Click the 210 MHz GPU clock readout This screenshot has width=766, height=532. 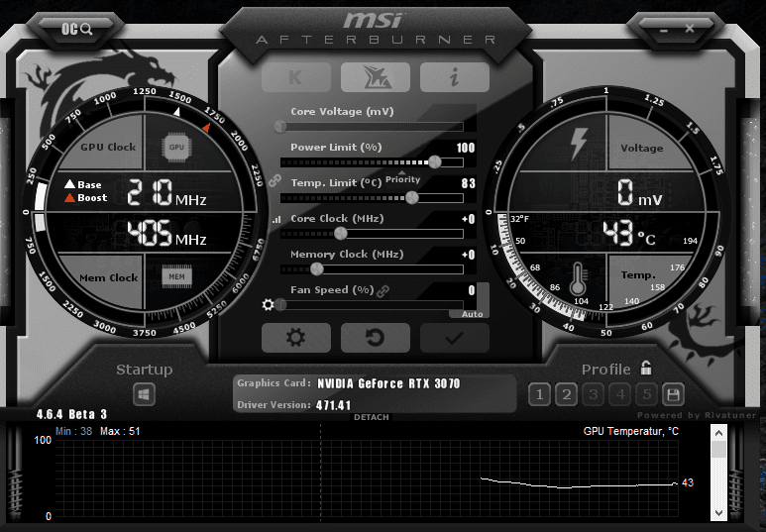pyautogui.click(x=166, y=192)
